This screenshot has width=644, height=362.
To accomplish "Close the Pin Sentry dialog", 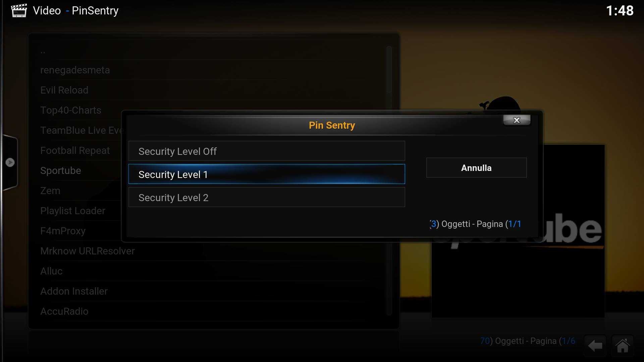I will point(517,120).
